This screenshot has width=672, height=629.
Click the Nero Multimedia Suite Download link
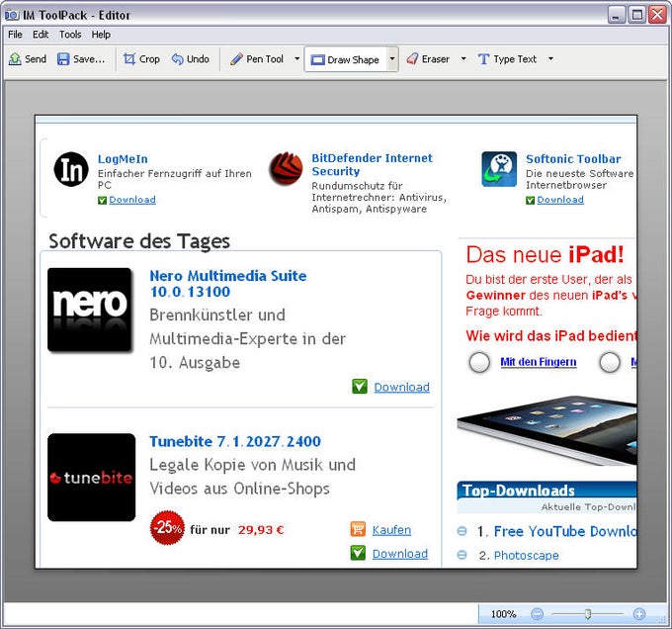tap(401, 387)
